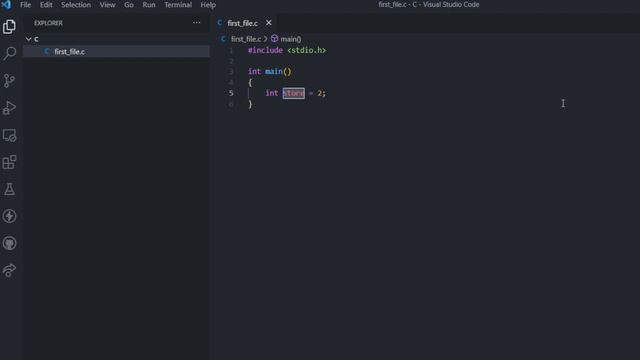The width and height of the screenshot is (640, 360).
Task: Open the Terminal menu
Action: [178, 5]
